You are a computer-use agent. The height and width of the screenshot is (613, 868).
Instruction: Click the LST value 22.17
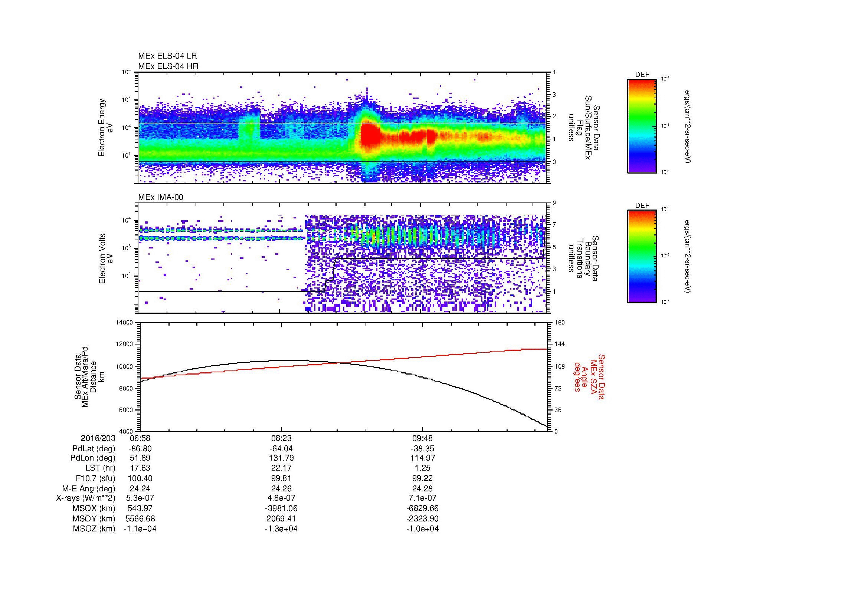(281, 468)
